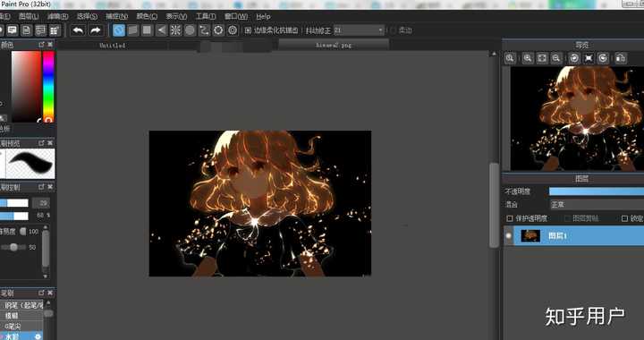The width and height of the screenshot is (644, 340).
Task: Click the ring-shaped snap settings icon
Action: click(x=218, y=30)
